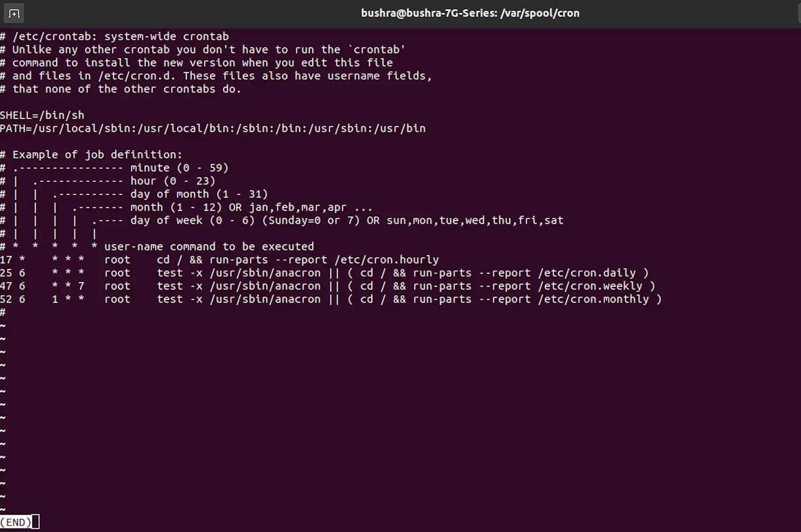This screenshot has height=532, width=801.
Task: Click the "day of month (1 - 31)" label
Action: [x=199, y=194]
